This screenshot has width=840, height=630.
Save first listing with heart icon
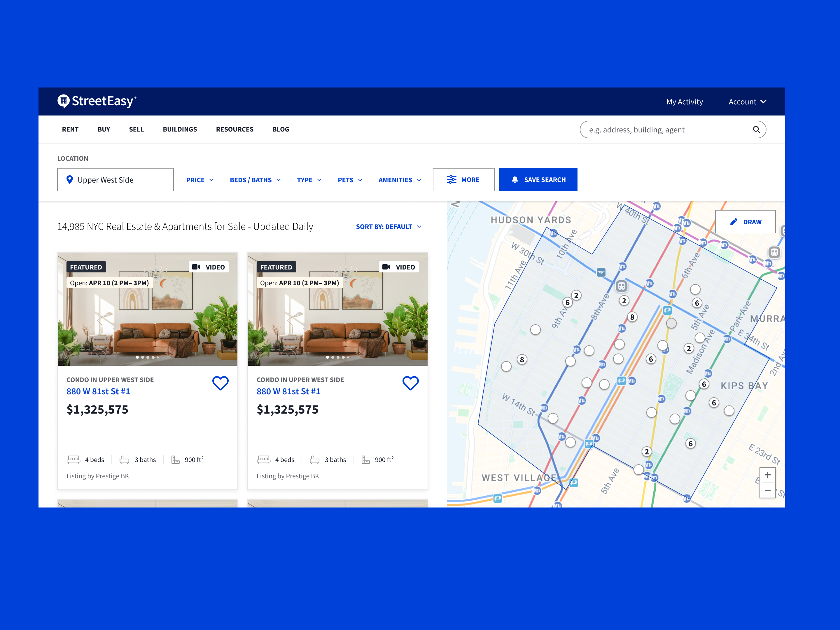click(220, 383)
